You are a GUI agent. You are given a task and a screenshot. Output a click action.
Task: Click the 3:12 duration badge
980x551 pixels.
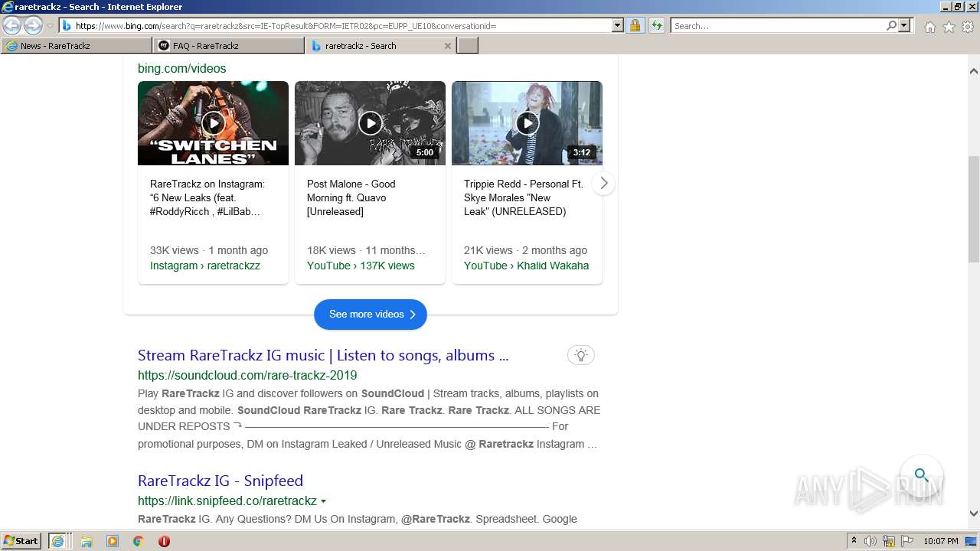coord(582,152)
